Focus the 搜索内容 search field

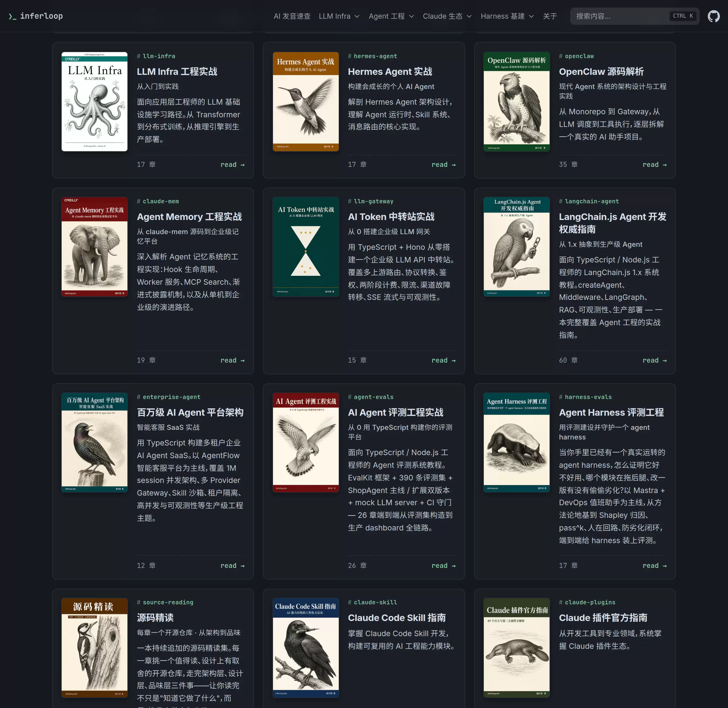(x=635, y=16)
